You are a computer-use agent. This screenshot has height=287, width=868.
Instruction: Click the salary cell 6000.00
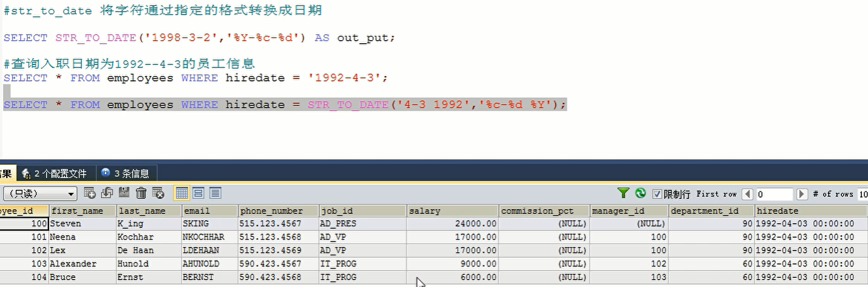pyautogui.click(x=452, y=277)
